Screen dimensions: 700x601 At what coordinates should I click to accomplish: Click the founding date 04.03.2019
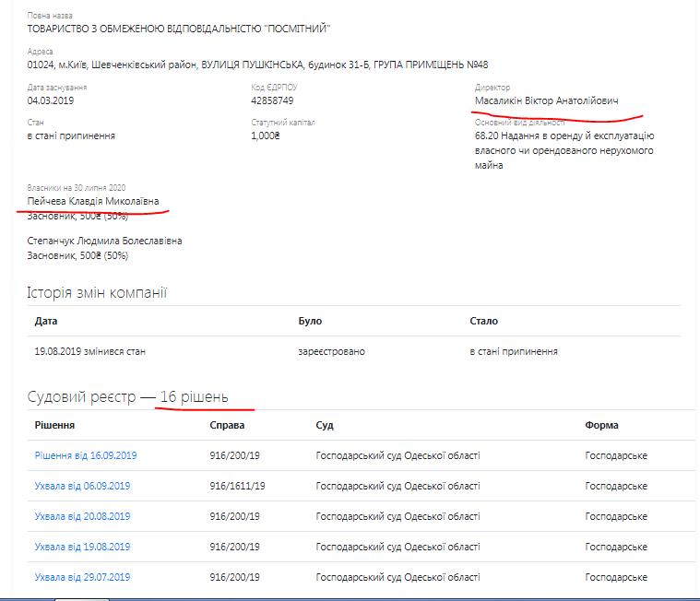click(50, 100)
